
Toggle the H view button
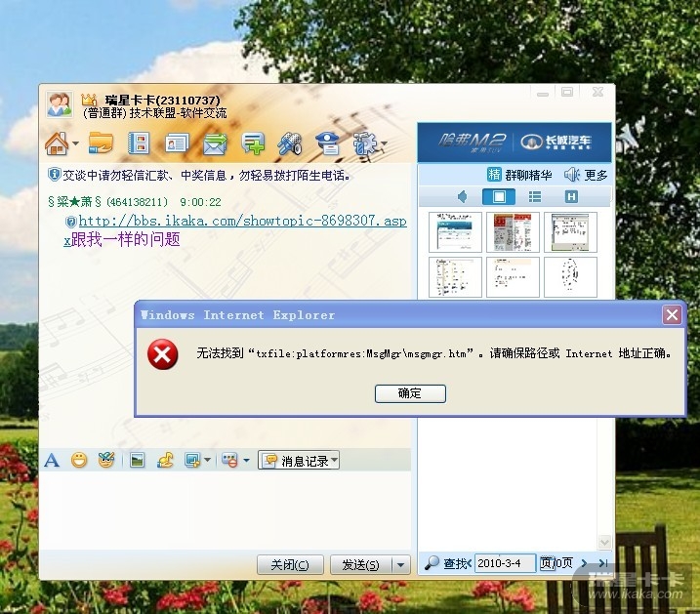(x=571, y=197)
